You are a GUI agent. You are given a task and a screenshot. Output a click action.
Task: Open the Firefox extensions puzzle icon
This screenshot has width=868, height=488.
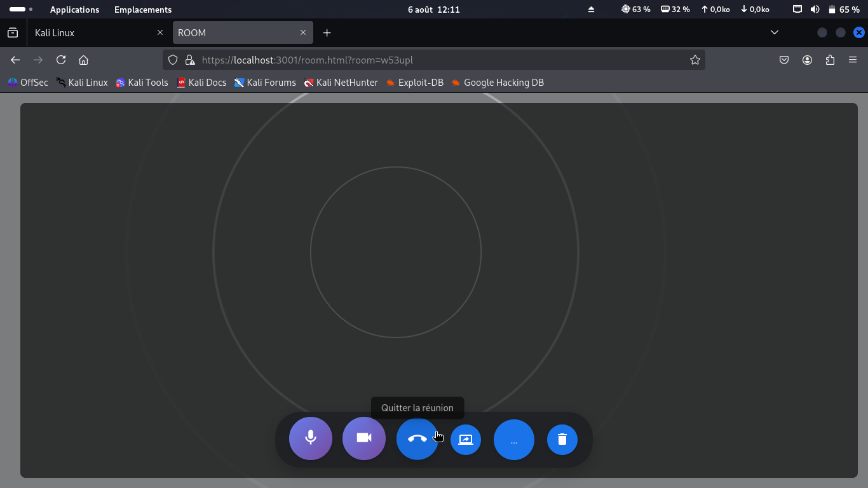(x=830, y=60)
